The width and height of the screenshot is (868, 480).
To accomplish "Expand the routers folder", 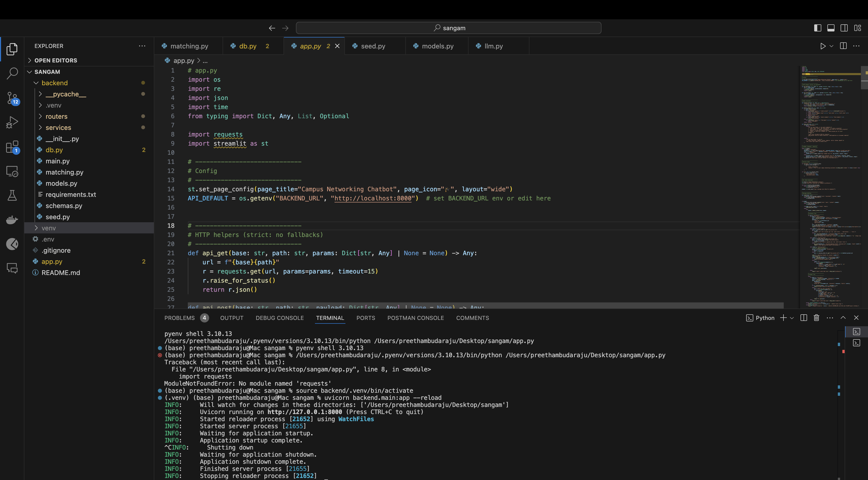I will [56, 116].
